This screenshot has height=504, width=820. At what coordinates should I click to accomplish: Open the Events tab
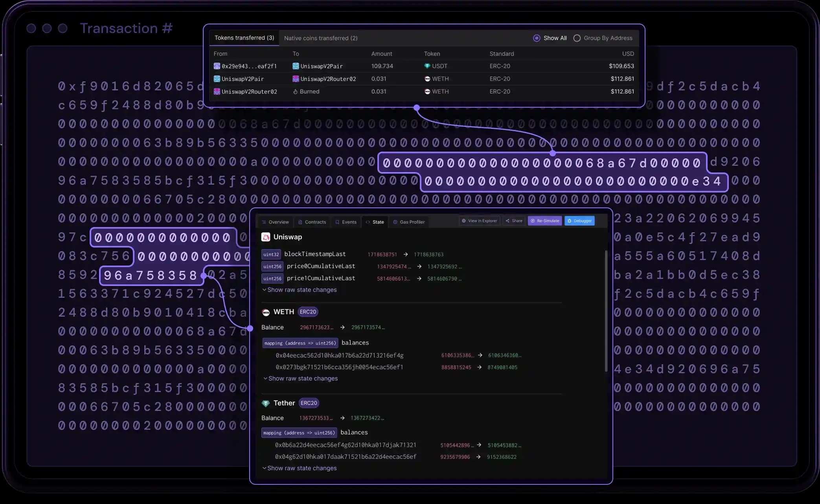[x=346, y=222]
